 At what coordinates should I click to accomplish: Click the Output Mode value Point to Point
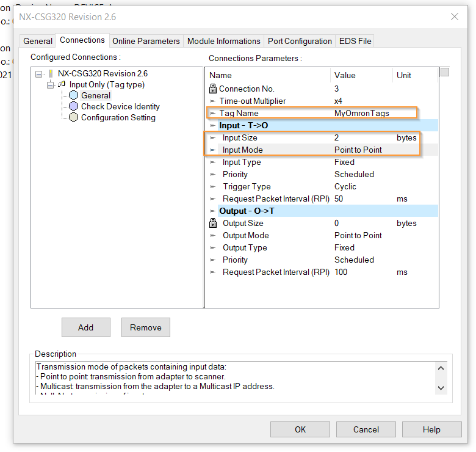(x=358, y=235)
